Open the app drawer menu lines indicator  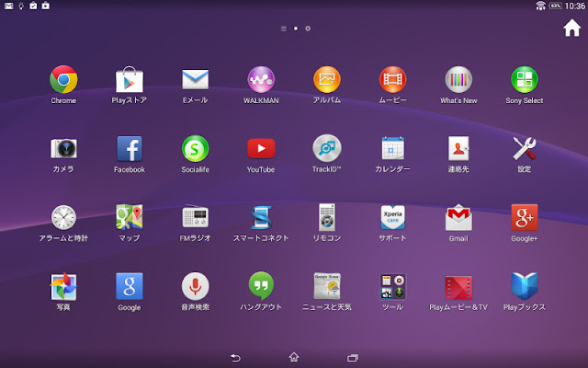coord(284,29)
